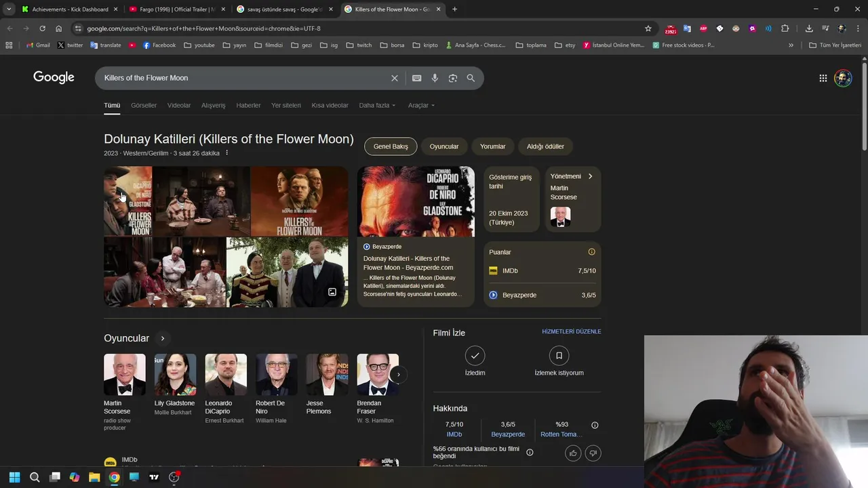Open the Chrome extensions puzzle menu
This screenshot has width=868, height=488.
[x=785, y=28]
